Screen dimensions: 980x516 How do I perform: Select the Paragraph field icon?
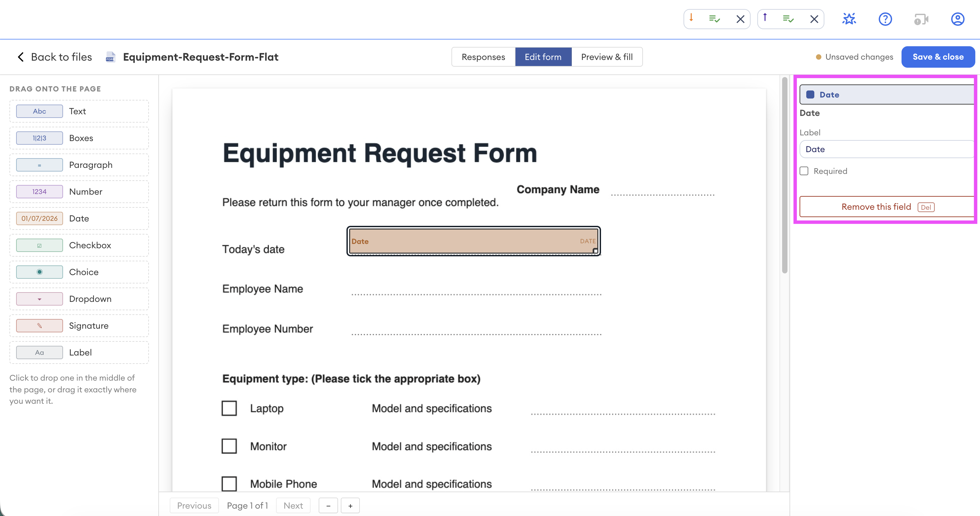[40, 165]
